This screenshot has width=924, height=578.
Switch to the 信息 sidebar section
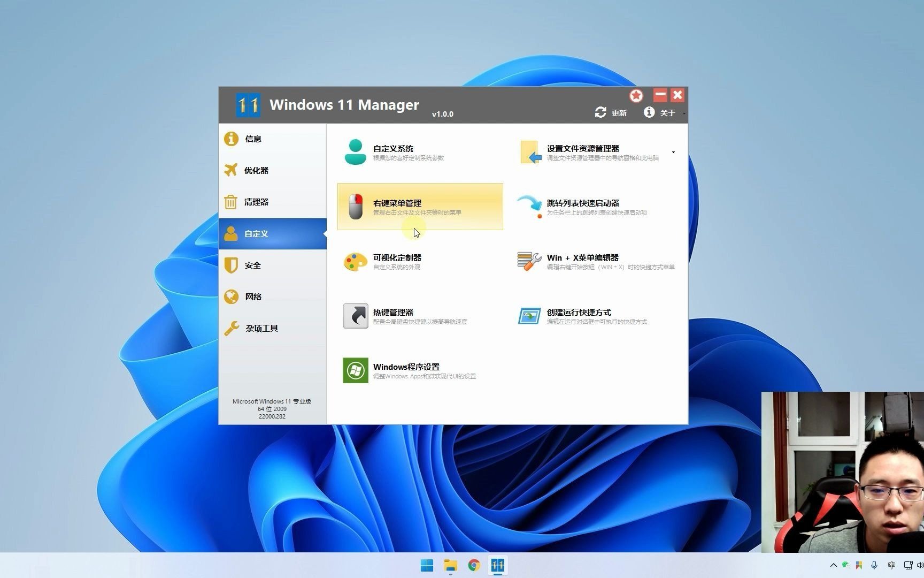[x=272, y=139]
